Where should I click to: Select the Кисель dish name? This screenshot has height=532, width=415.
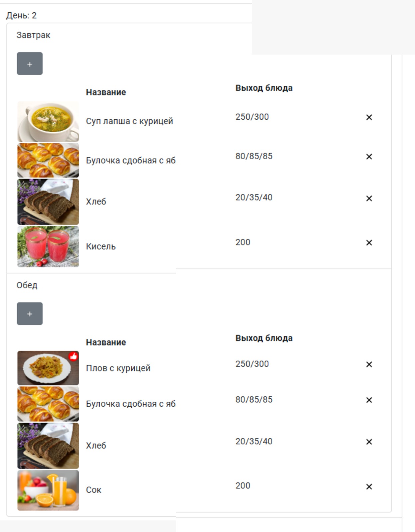click(x=101, y=246)
